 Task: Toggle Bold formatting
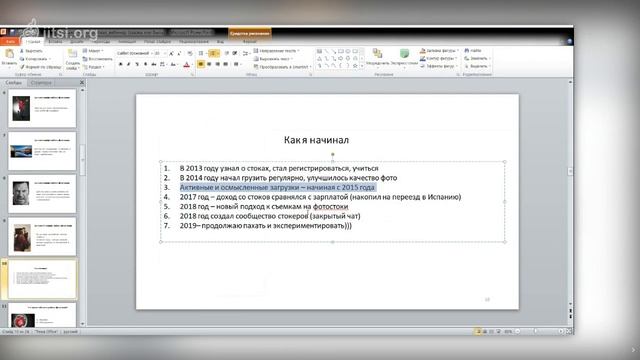click(120, 64)
